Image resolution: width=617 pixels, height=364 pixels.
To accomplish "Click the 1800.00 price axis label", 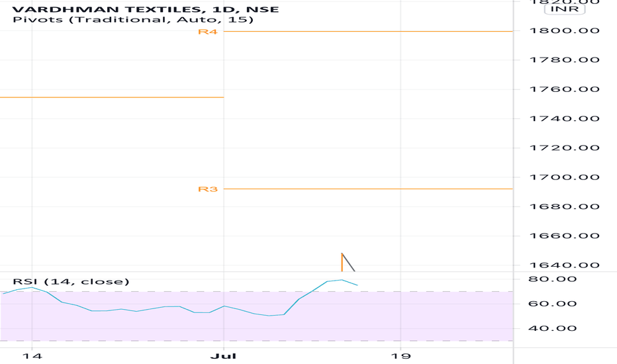I will click(x=565, y=30).
